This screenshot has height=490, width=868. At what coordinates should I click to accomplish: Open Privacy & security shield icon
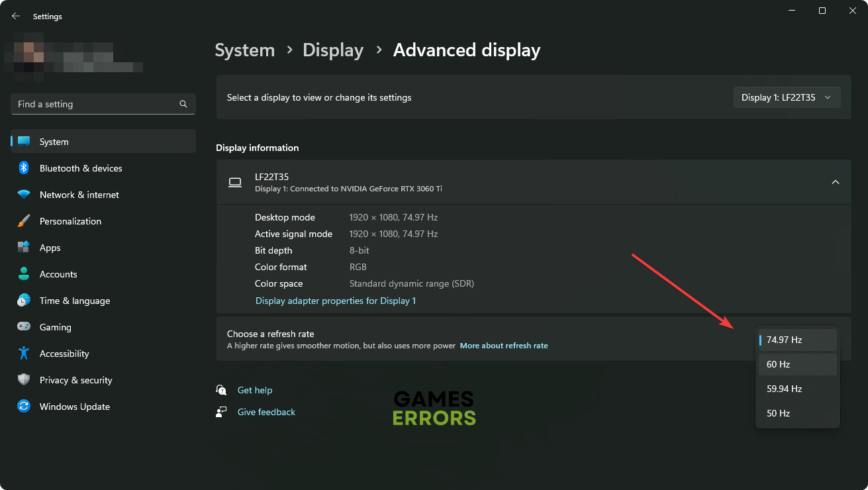point(24,379)
